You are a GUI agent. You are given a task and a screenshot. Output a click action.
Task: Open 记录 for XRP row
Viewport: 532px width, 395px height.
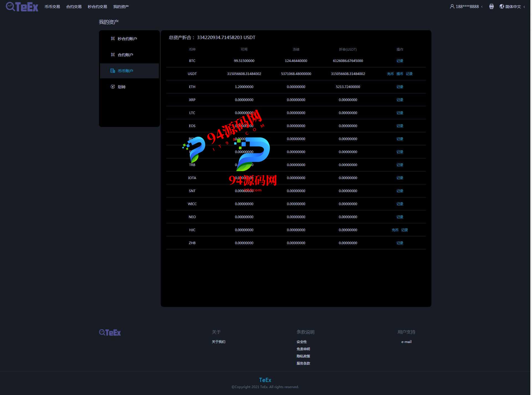(400, 100)
